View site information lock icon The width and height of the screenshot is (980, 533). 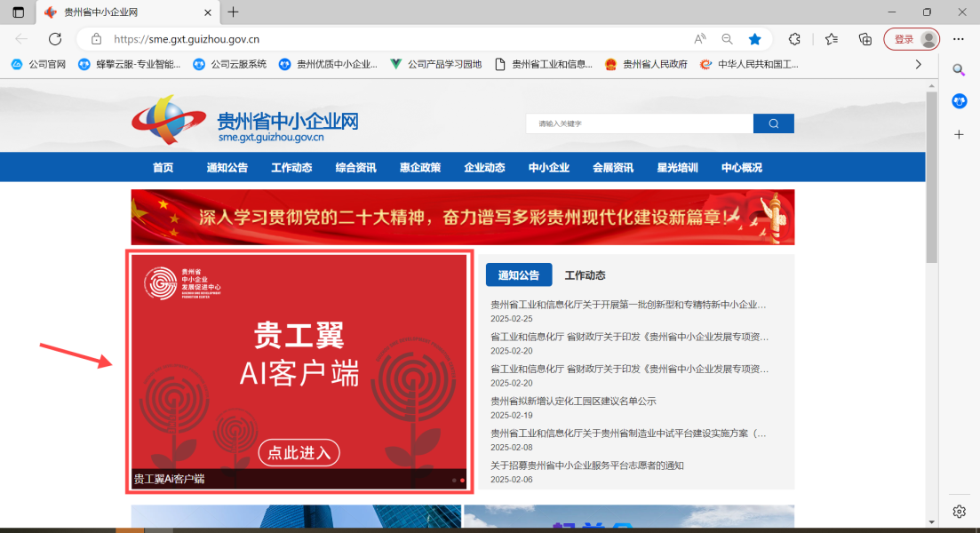(96, 39)
